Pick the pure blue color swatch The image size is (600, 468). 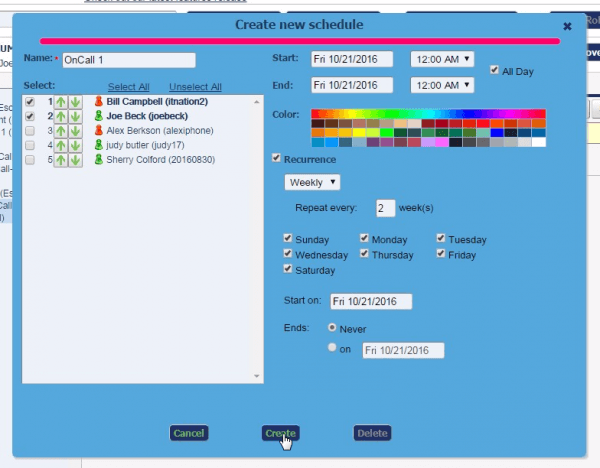(x=497, y=133)
